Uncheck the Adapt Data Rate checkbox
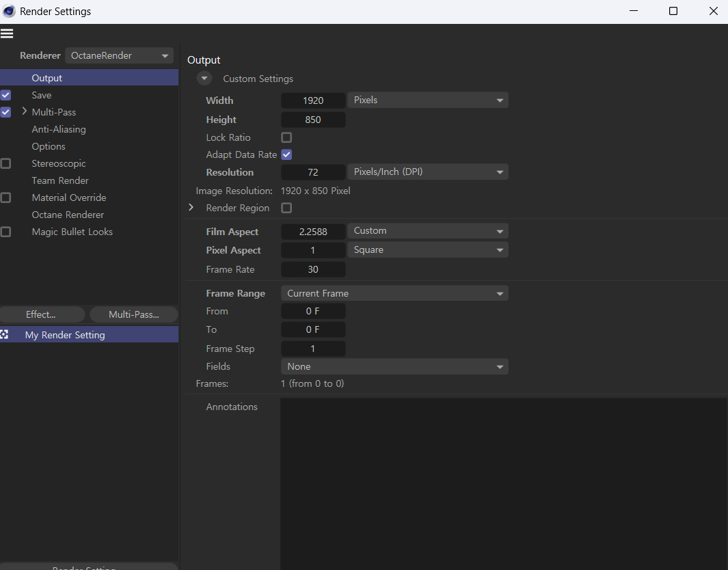 pyautogui.click(x=286, y=154)
